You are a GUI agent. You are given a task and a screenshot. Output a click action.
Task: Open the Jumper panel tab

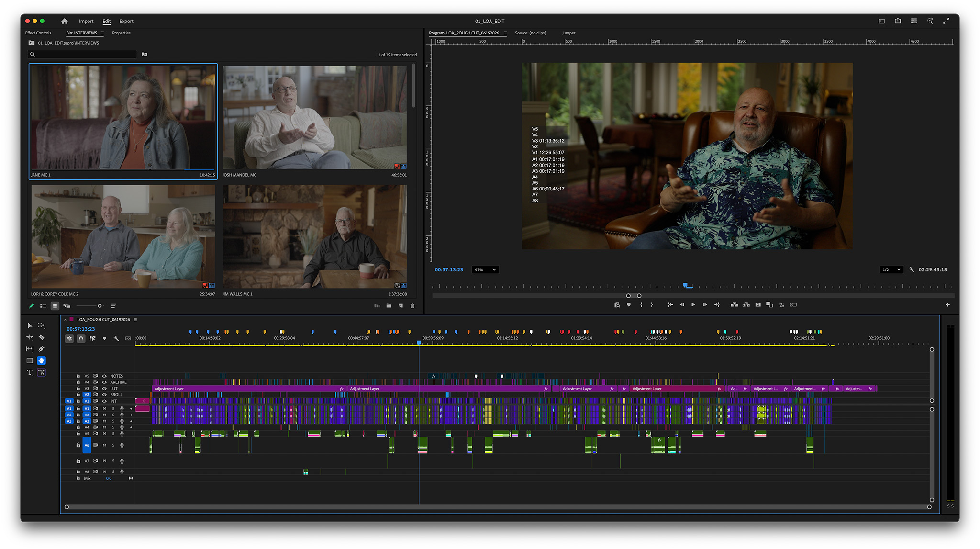(568, 33)
